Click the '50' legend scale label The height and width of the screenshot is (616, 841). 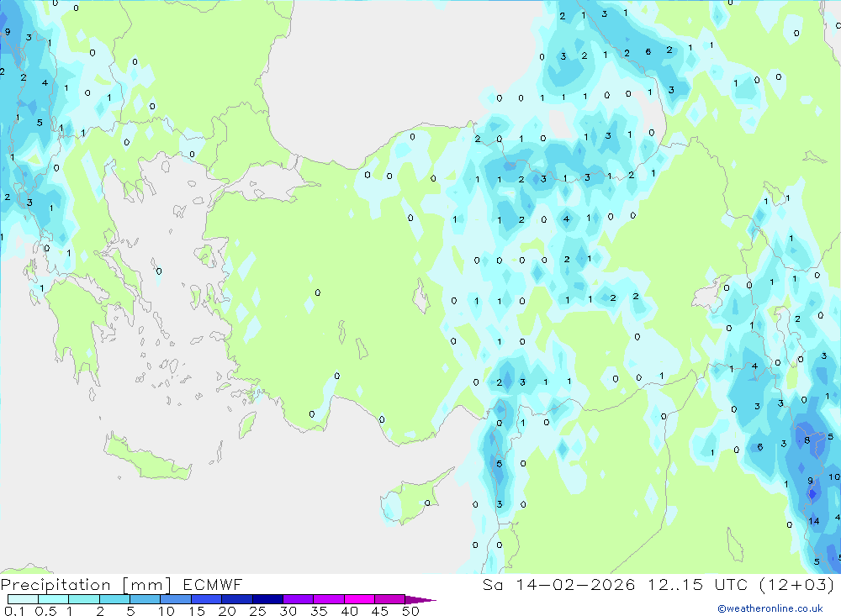coord(410,611)
